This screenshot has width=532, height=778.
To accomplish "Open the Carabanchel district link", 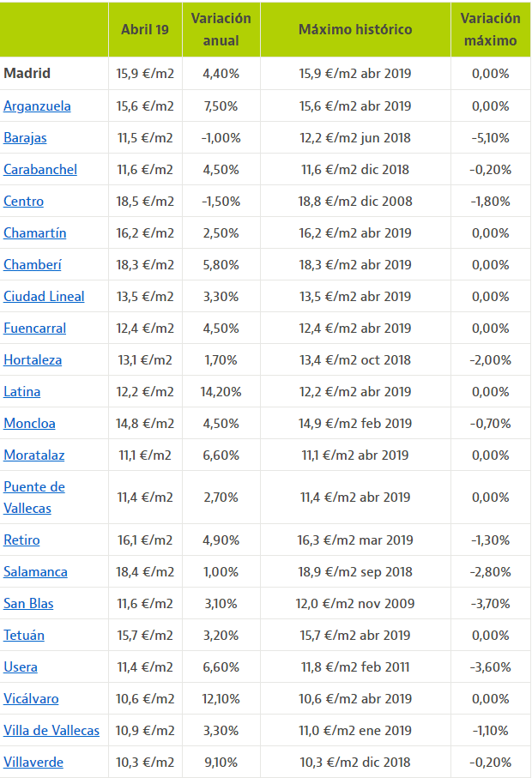I will 40,170.
